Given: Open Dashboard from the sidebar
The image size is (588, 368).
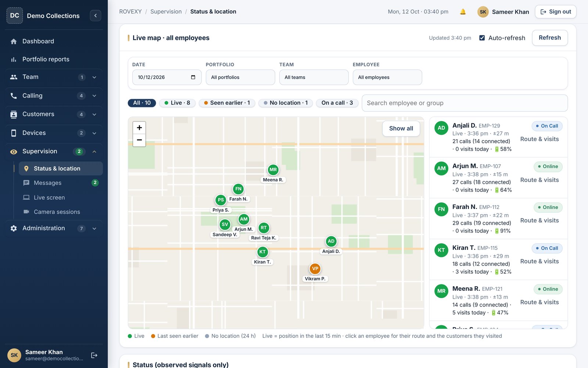Looking at the screenshot, I should coord(54,41).
